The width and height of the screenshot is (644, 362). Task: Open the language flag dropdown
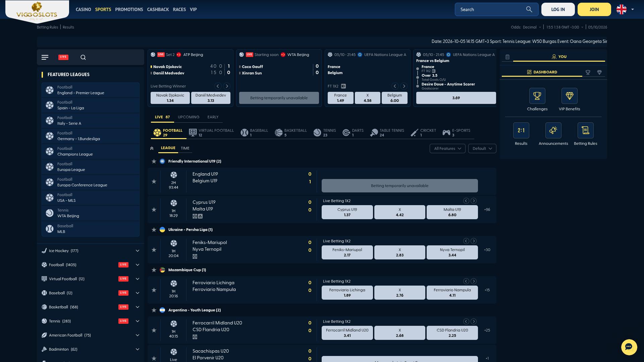point(626,9)
